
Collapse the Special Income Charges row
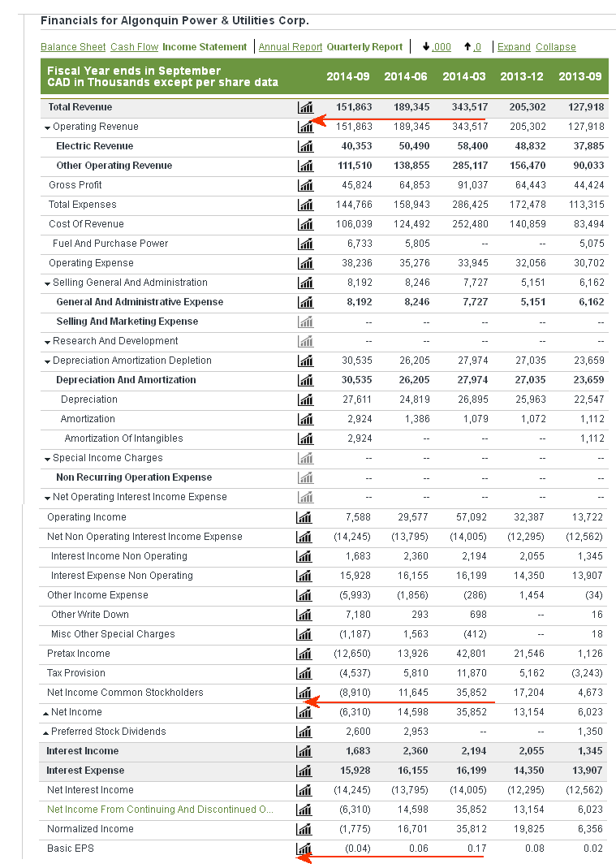[x=48, y=459]
